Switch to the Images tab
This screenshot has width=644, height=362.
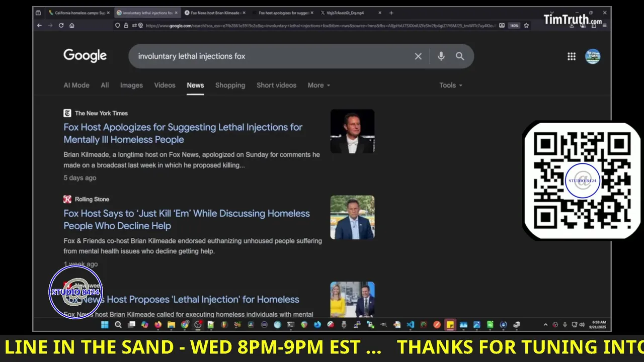[131, 85]
